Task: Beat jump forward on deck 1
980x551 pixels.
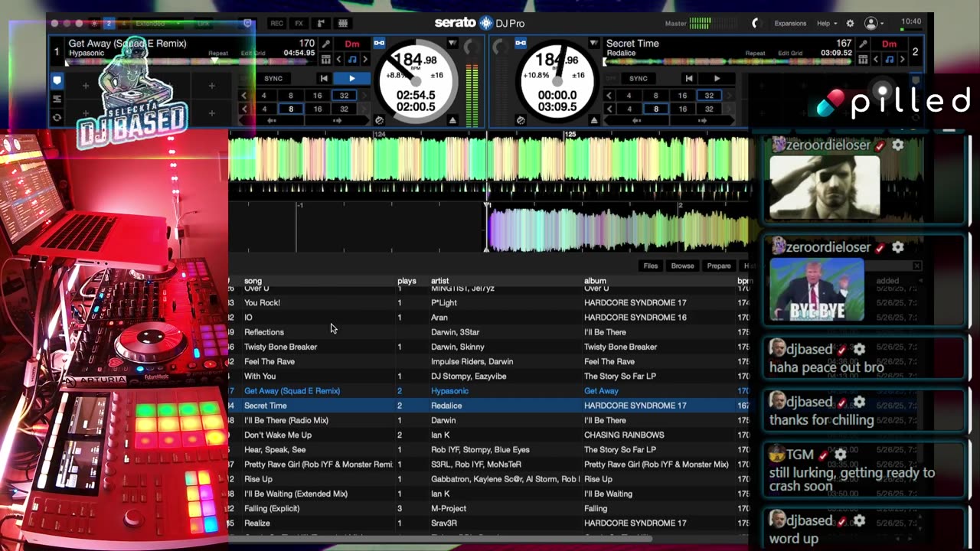Action: pyautogui.click(x=337, y=121)
